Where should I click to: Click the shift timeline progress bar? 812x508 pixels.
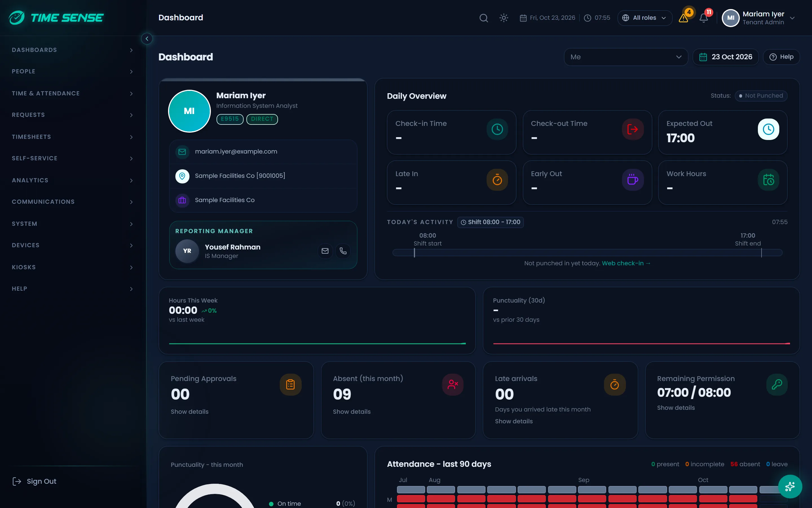(x=587, y=253)
